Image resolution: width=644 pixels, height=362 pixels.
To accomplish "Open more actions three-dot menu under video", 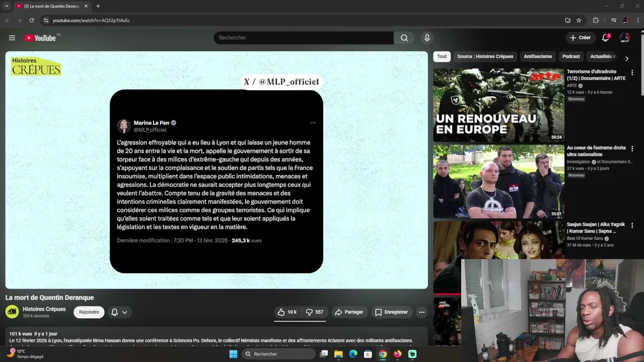I will point(422,312).
